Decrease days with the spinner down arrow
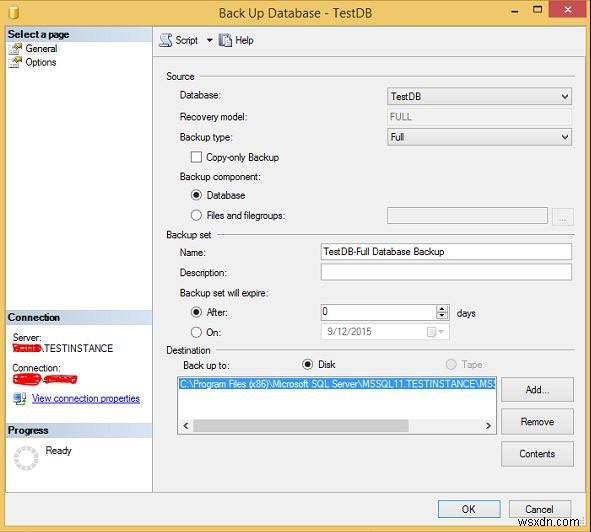 pos(442,316)
